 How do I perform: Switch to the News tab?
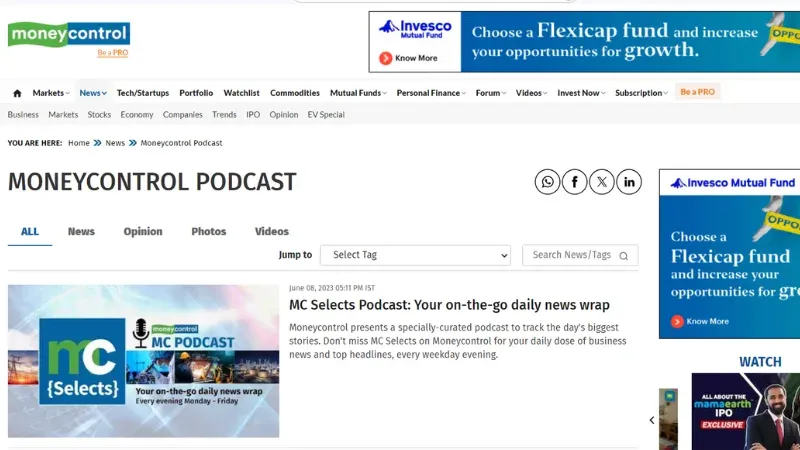point(81,232)
